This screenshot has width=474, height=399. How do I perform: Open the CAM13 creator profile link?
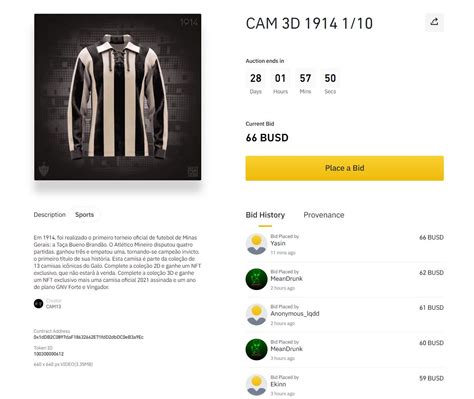pyautogui.click(x=53, y=306)
